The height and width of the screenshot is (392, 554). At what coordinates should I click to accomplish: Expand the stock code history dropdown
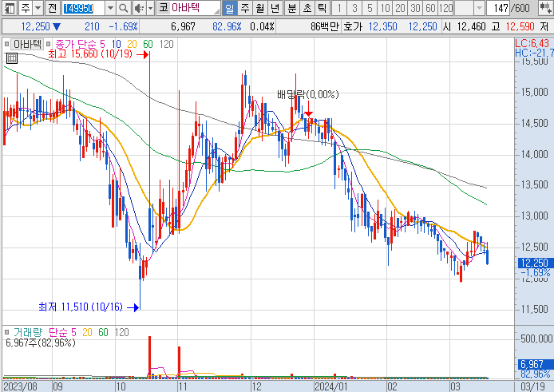tap(111, 8)
